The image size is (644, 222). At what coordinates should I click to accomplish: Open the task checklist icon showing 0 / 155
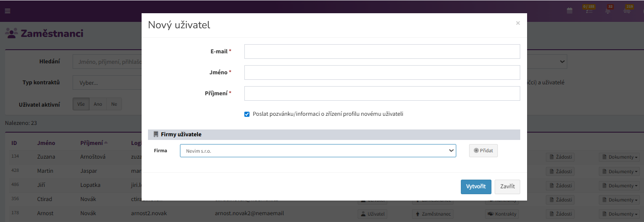pos(589,10)
